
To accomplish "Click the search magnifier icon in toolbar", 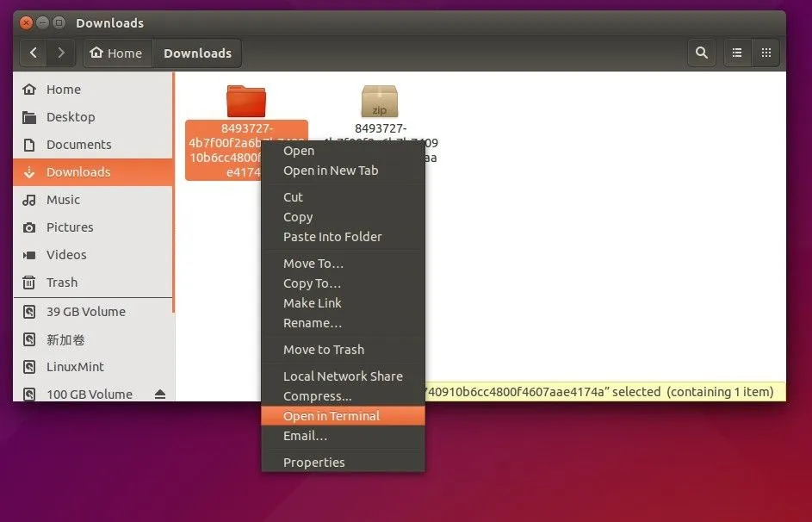I will [x=702, y=53].
